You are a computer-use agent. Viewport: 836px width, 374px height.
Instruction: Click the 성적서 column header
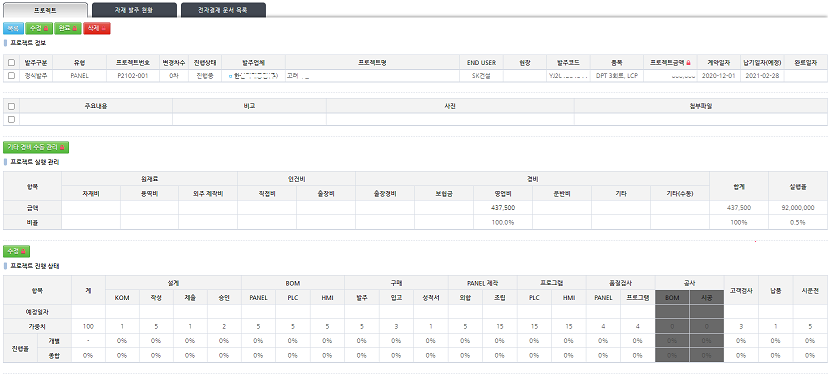coord(431,297)
